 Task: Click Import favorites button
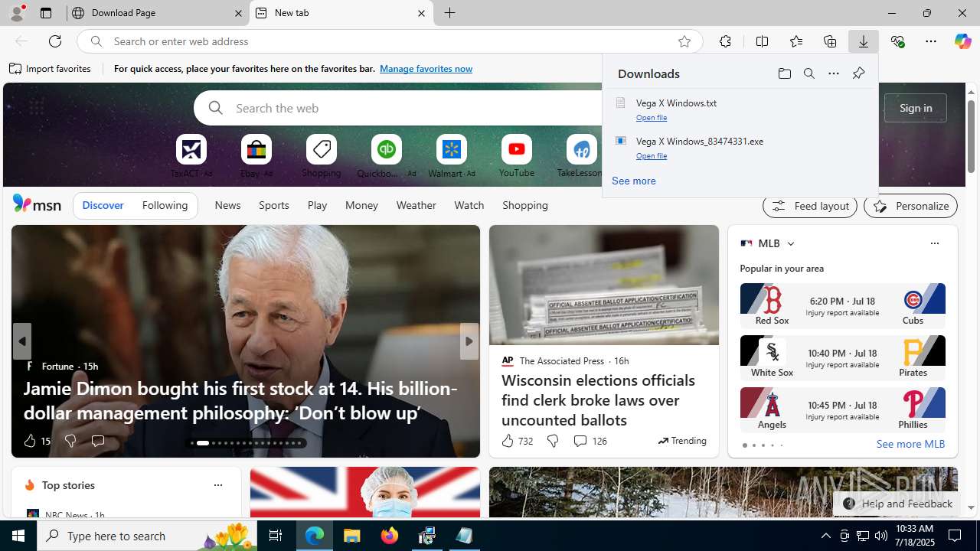tap(51, 69)
